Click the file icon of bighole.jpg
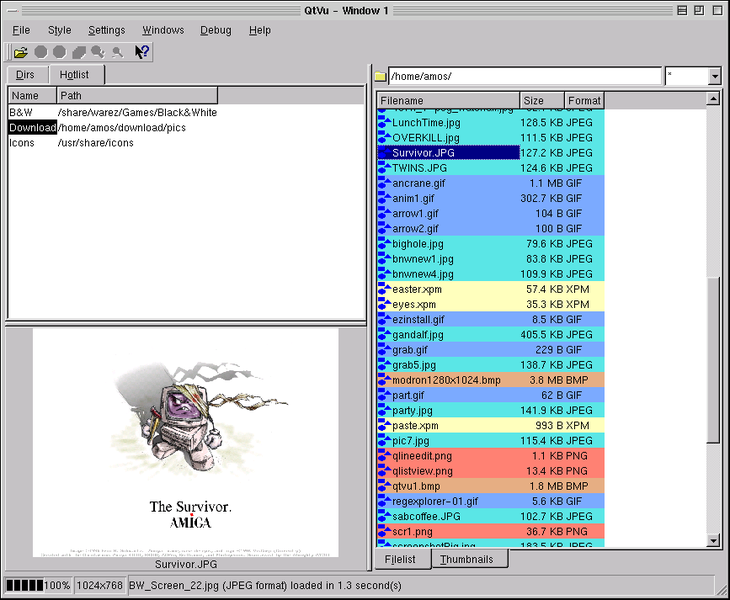This screenshot has height=600, width=730. 385,244
